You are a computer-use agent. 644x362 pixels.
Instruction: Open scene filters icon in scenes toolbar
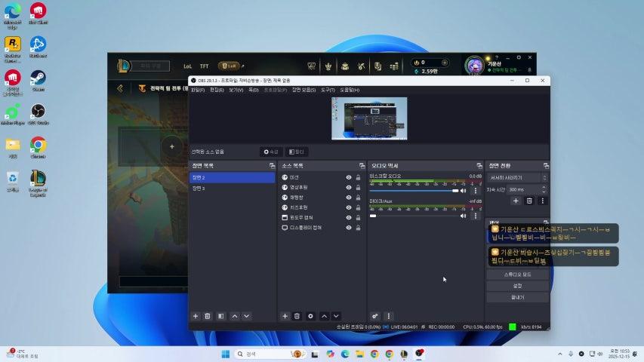tap(220, 316)
